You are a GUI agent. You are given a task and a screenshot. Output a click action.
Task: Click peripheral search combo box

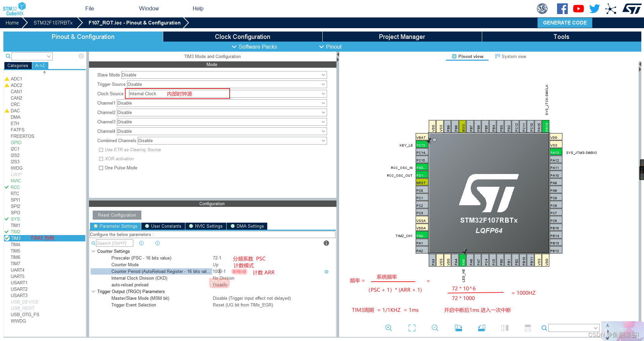pyautogui.click(x=32, y=56)
